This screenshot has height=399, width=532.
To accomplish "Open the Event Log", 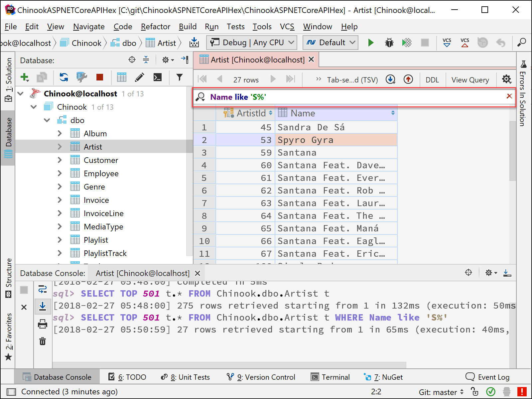I will (487, 377).
